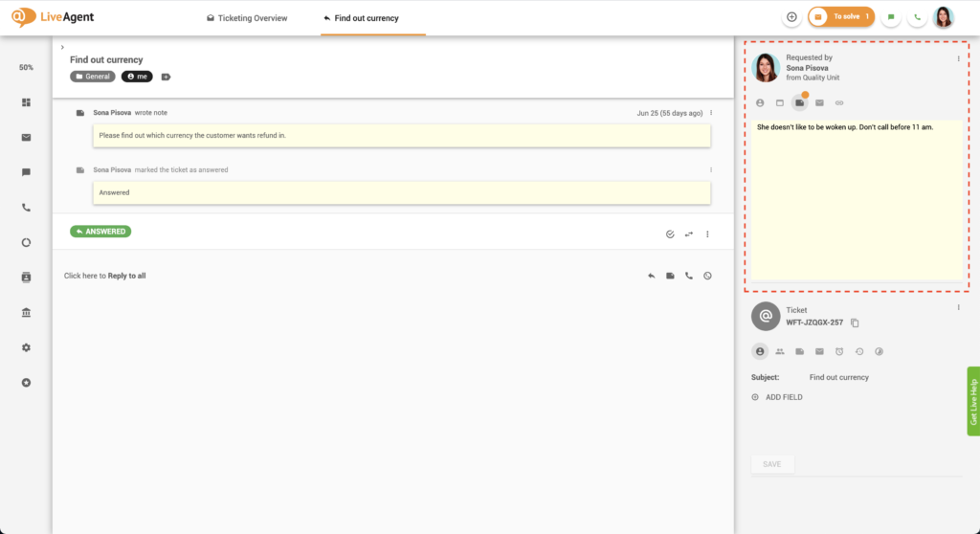Open the Calls section in left sidebar
This screenshot has height=534, width=980.
point(26,207)
